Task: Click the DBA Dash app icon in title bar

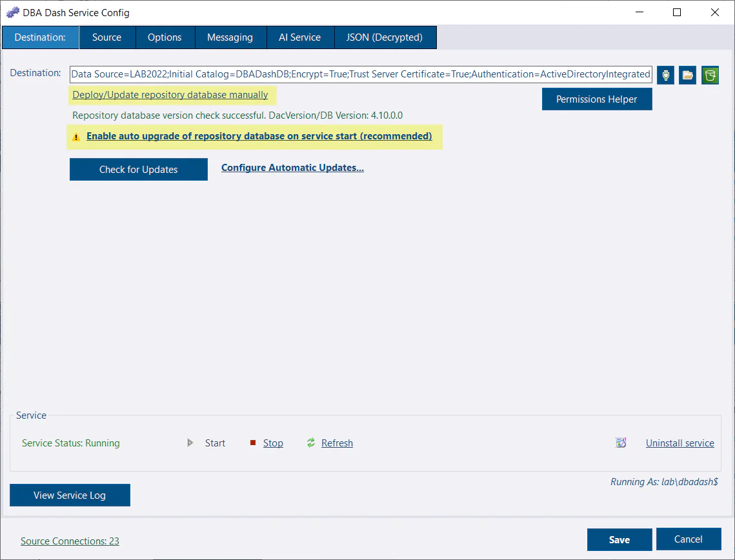Action: [x=13, y=12]
